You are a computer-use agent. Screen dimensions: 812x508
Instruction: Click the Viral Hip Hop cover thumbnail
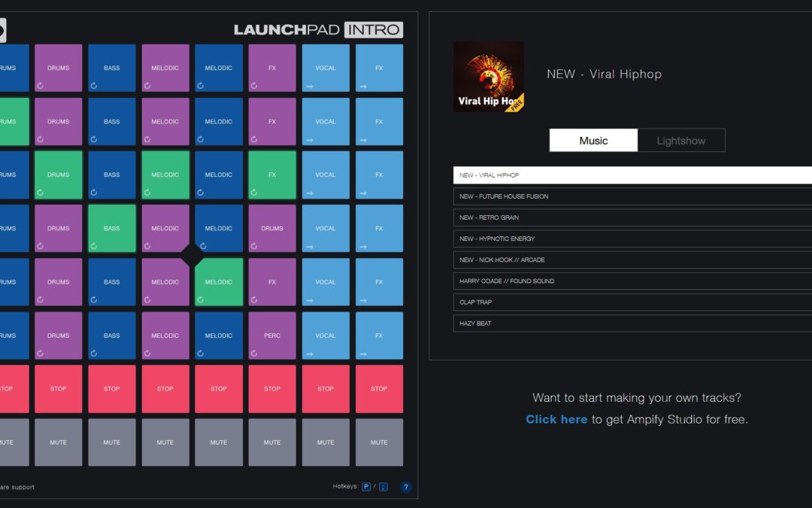489,77
